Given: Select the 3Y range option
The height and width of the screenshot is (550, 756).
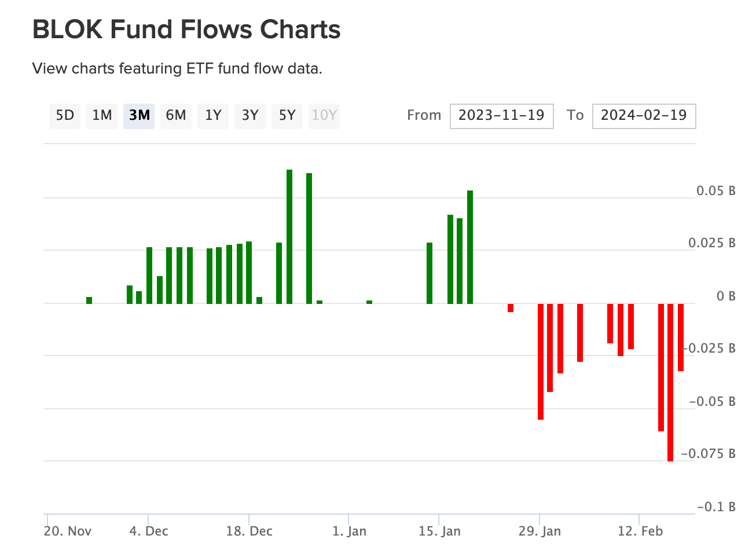Looking at the screenshot, I should coord(250,115).
